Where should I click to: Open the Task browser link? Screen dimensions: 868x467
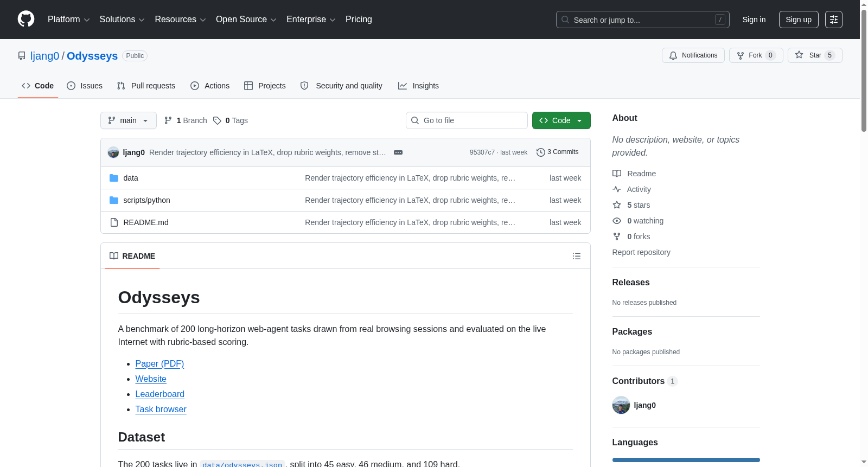(x=161, y=410)
